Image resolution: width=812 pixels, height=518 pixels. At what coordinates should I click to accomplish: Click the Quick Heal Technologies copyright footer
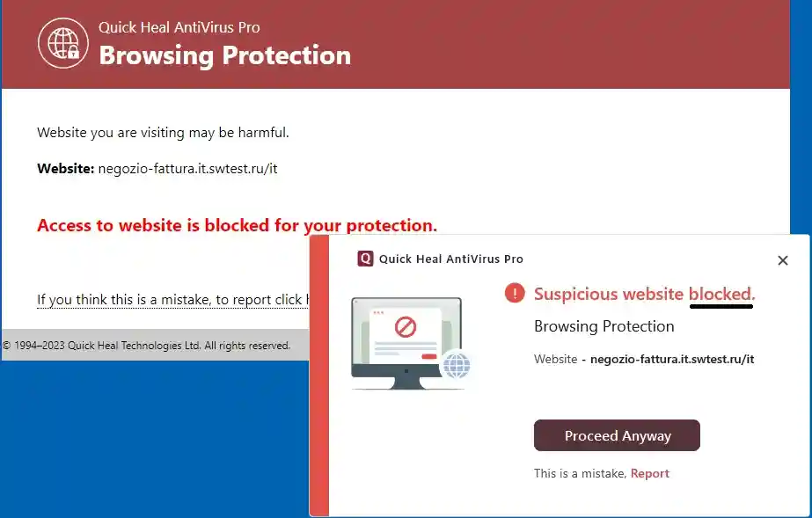pos(147,346)
